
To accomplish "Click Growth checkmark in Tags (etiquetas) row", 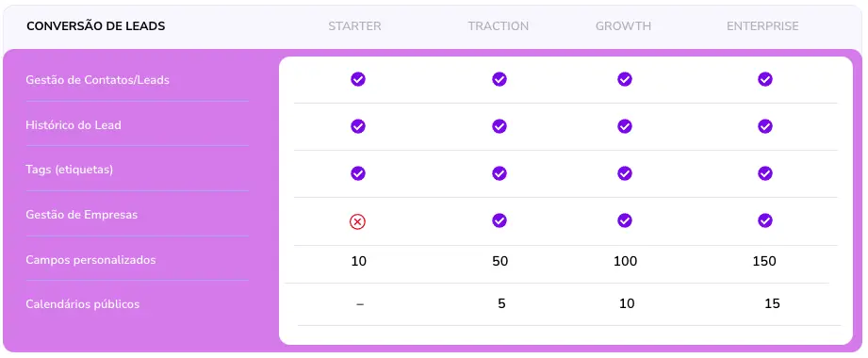I will [625, 173].
